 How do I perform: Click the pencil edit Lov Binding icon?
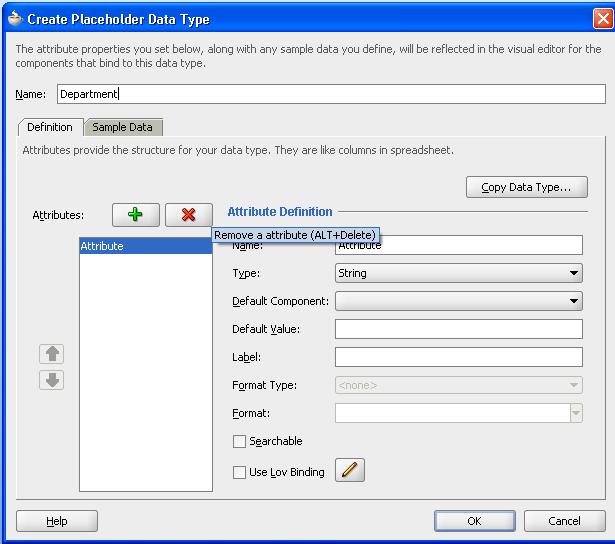point(349,471)
